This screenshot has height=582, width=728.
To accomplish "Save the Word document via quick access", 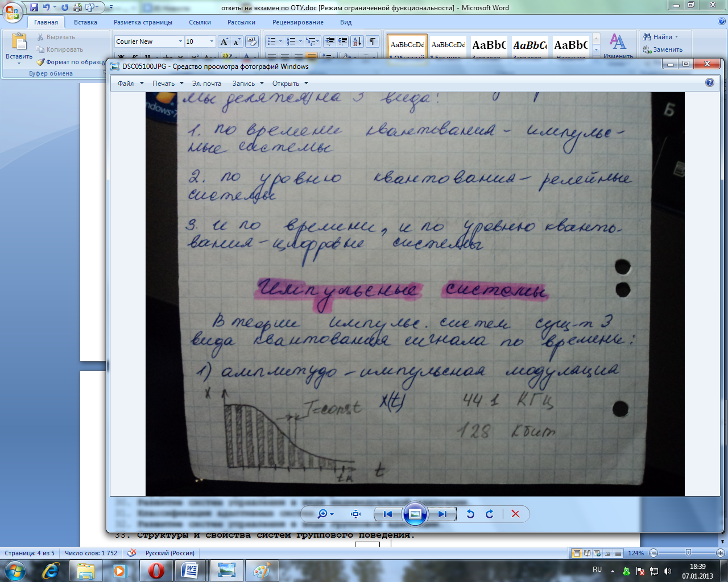I will click(x=34, y=7).
